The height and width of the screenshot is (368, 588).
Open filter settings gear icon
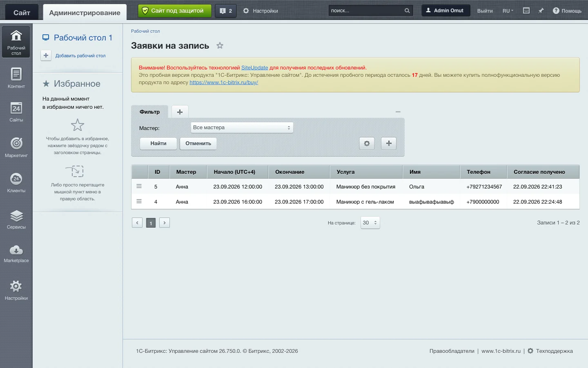click(x=367, y=144)
